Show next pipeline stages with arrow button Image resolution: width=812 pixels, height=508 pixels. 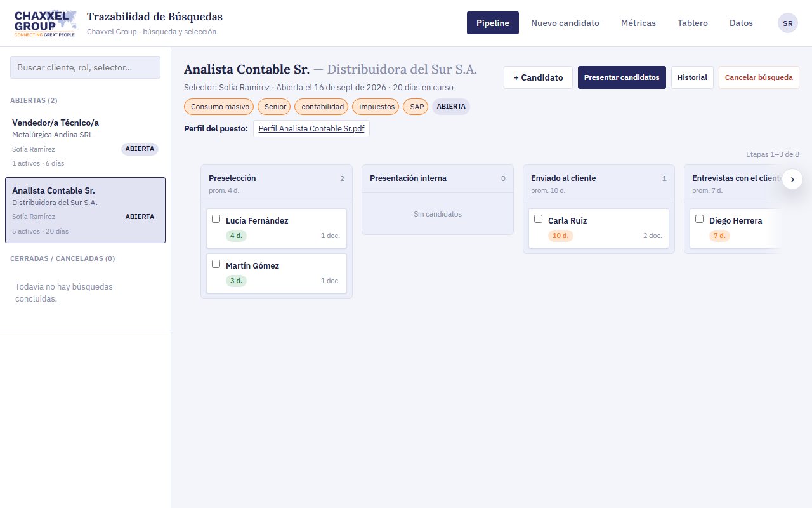[792, 179]
